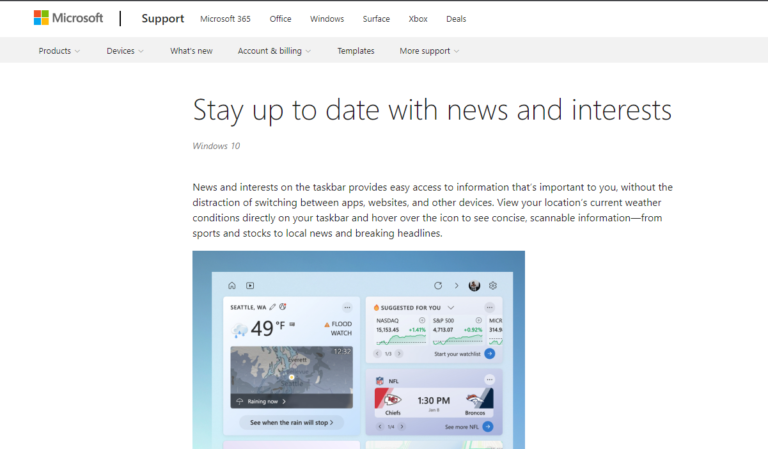Add NASDAQ with its plus icon

[x=422, y=320]
